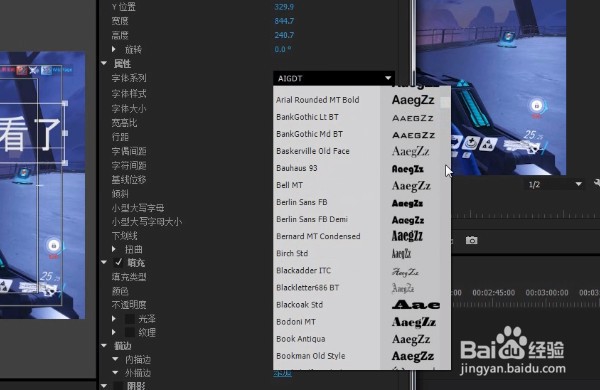Pick Blackoak Std font
This screenshot has width=600, height=390.
299,305
